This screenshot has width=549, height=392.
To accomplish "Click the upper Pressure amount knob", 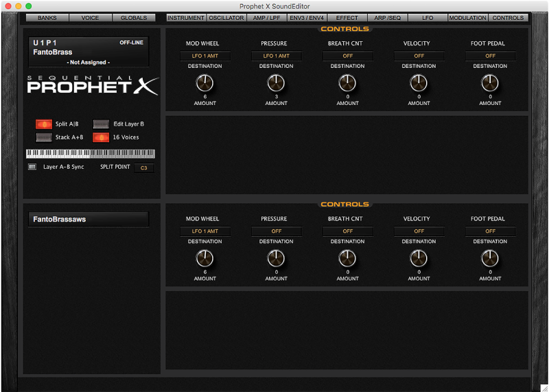I will (276, 83).
